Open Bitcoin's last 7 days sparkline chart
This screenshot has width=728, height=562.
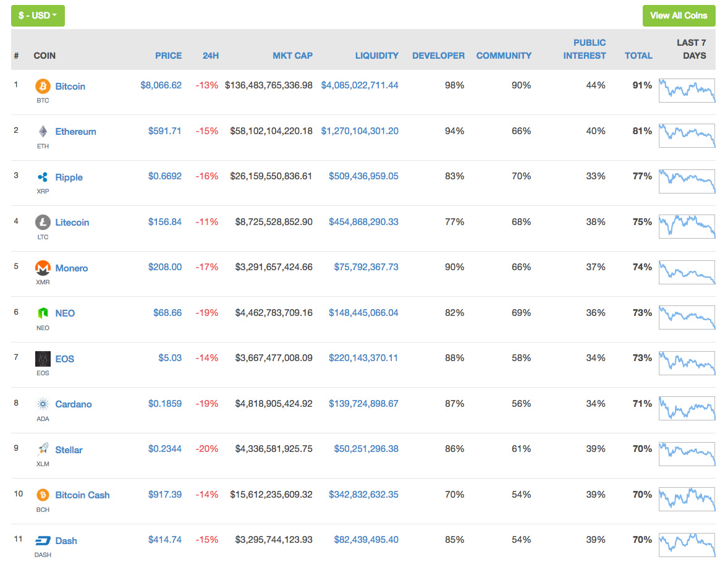tap(687, 90)
